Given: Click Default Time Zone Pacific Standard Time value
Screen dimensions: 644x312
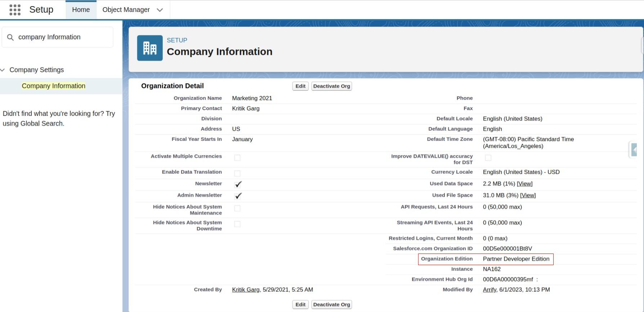Looking at the screenshot, I should point(528,142).
